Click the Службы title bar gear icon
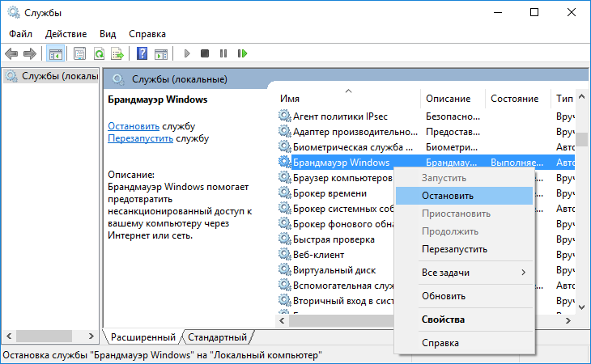This screenshot has height=364, width=591. [x=14, y=12]
